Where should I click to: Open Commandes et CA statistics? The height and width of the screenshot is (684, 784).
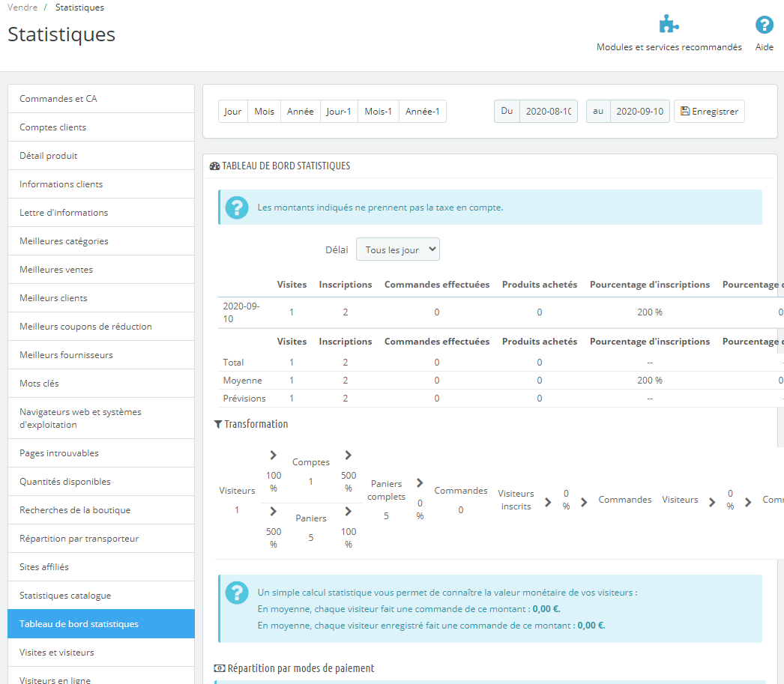click(x=101, y=99)
